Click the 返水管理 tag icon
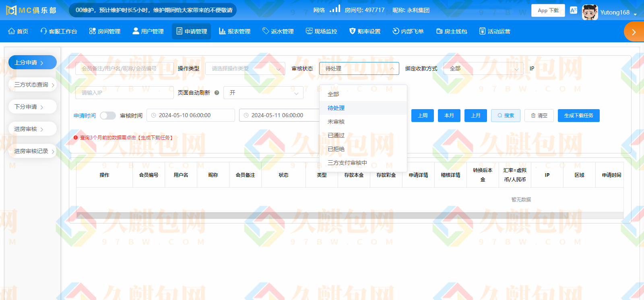 [266, 31]
